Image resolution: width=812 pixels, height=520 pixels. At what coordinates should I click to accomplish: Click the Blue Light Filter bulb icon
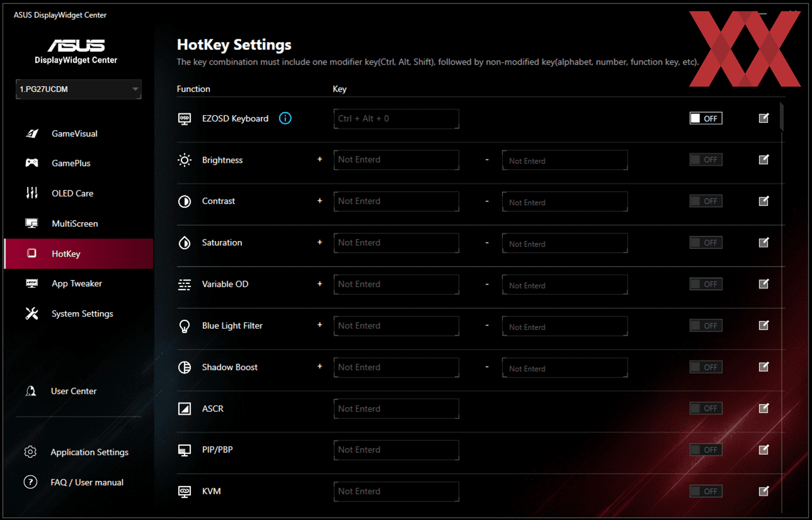[x=184, y=326]
